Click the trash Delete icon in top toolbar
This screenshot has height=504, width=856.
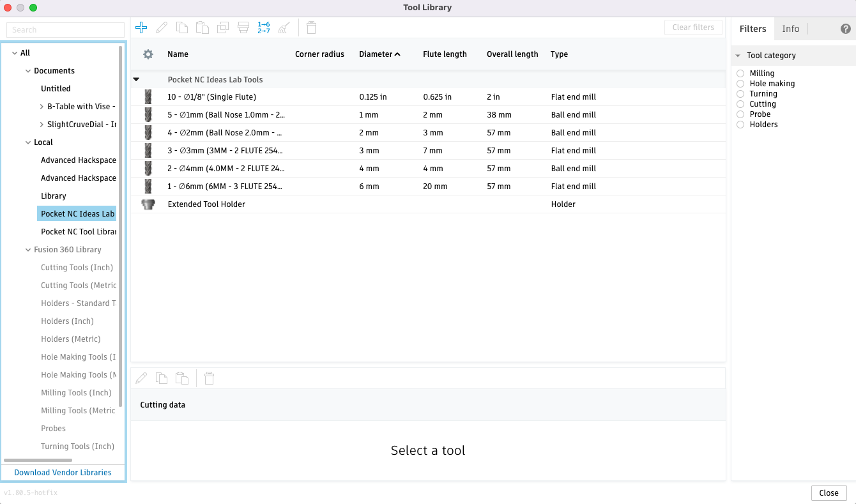pyautogui.click(x=311, y=27)
